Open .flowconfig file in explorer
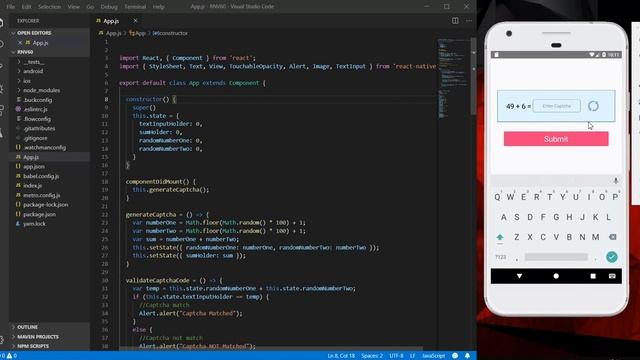640x360 pixels. coord(49,119)
